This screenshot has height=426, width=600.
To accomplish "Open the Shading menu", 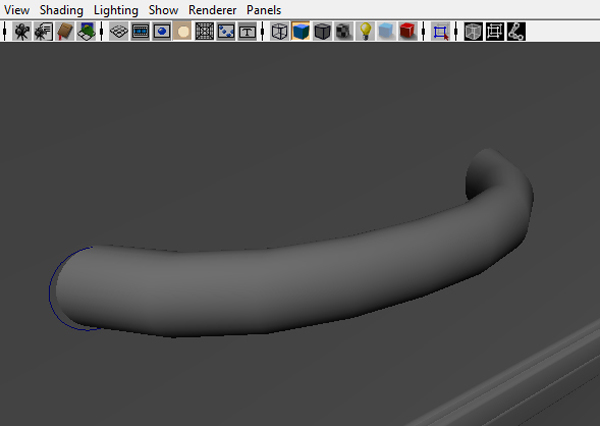I will pyautogui.click(x=61, y=10).
